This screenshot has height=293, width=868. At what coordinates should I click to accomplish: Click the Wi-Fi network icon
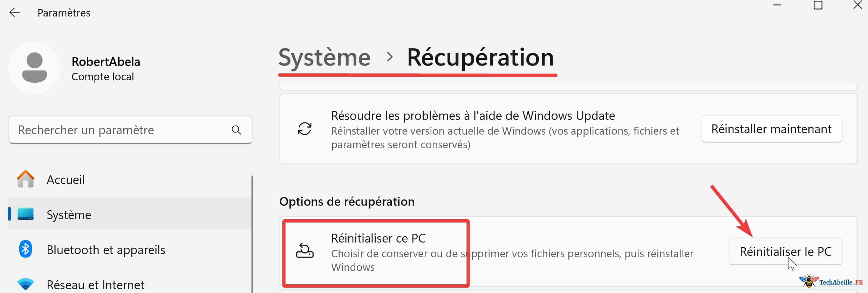tap(26, 284)
